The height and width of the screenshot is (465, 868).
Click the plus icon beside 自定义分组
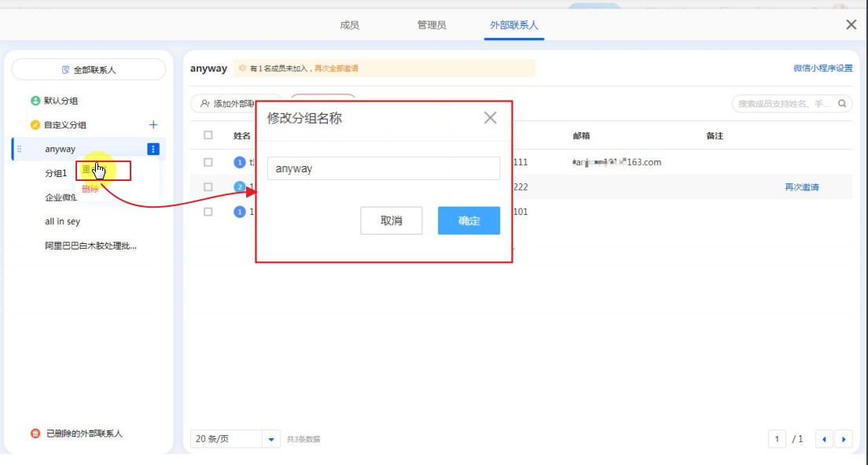click(153, 125)
